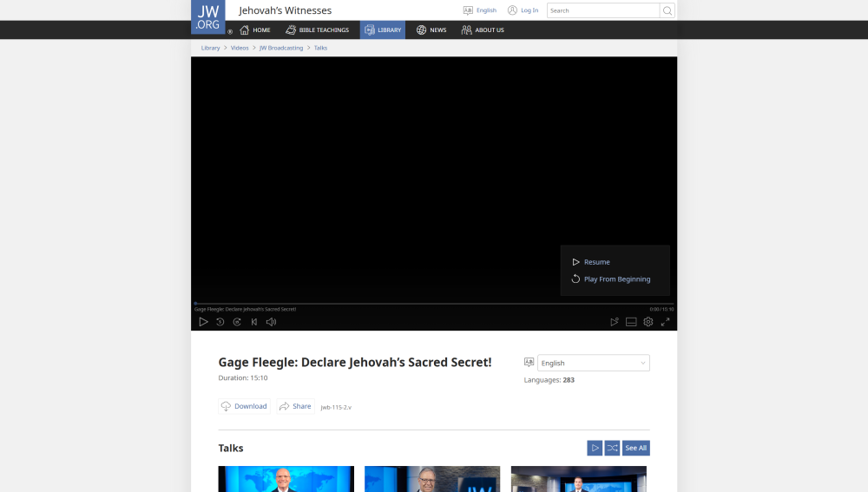Open the Bible Teachings menu
The image size is (868, 492).
point(317,30)
